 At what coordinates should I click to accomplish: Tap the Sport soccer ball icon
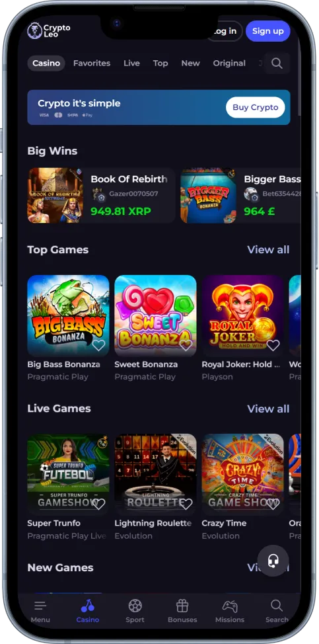tap(135, 606)
